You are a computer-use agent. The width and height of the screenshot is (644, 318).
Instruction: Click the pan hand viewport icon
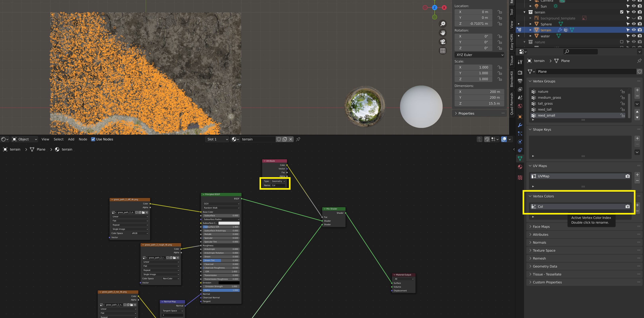443,33
